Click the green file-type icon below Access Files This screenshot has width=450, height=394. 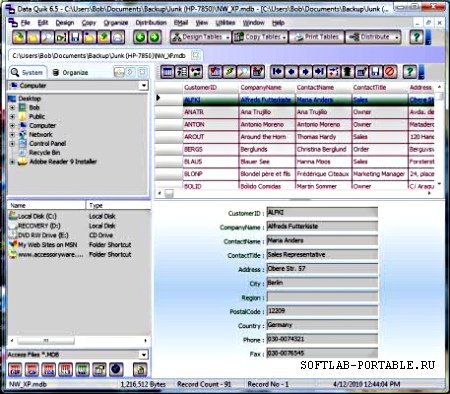click(x=82, y=369)
